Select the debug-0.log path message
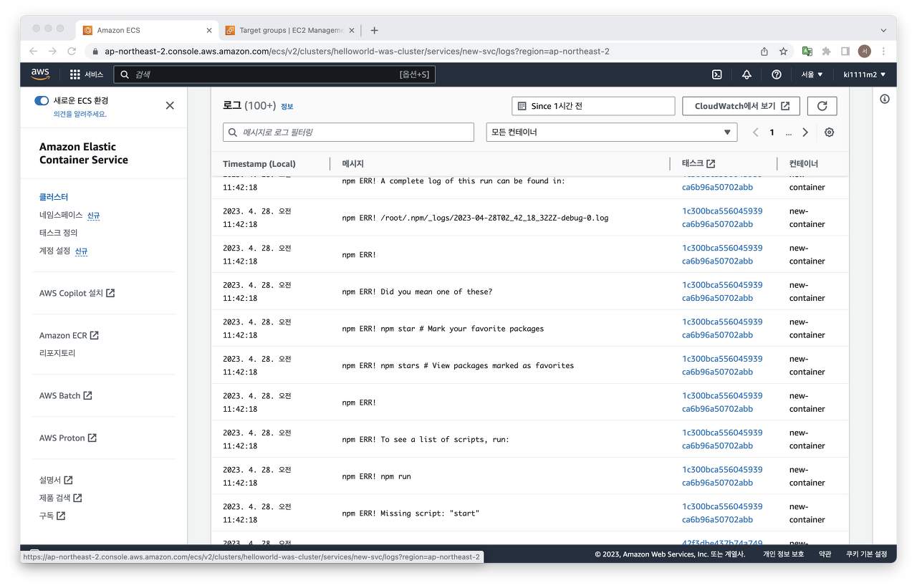Viewport: 917px width, 588px height. (475, 218)
